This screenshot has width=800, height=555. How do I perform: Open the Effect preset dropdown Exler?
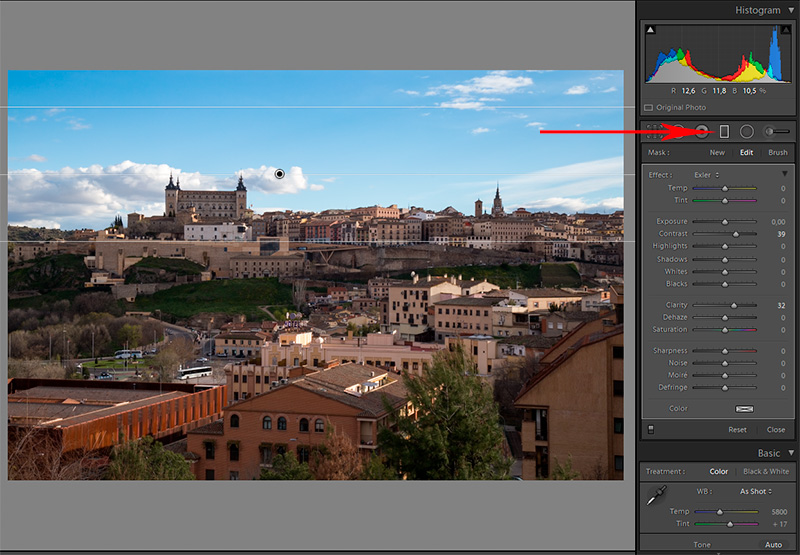point(708,175)
